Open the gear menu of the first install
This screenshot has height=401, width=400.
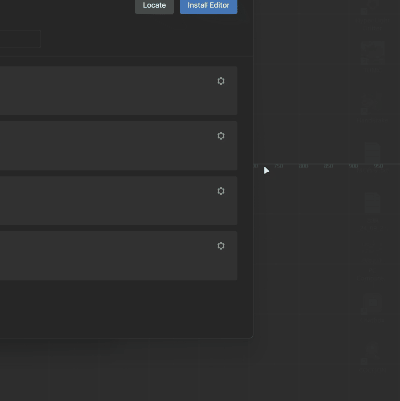point(221,81)
